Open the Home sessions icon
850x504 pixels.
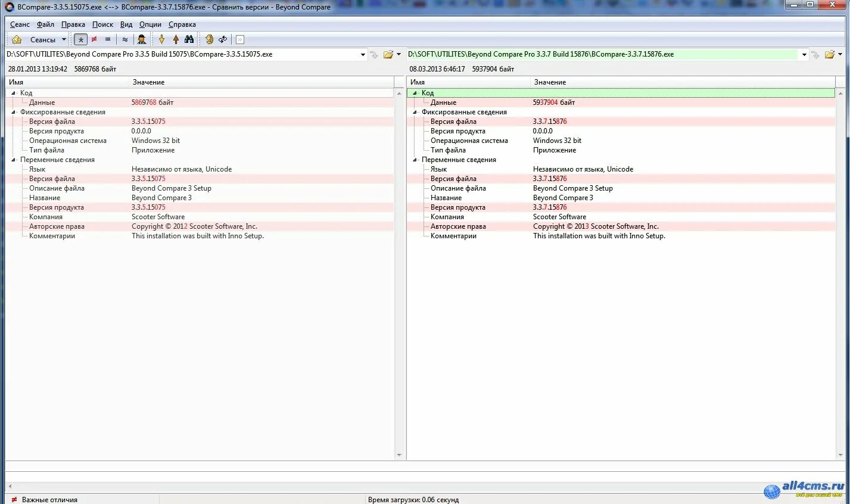(x=17, y=40)
